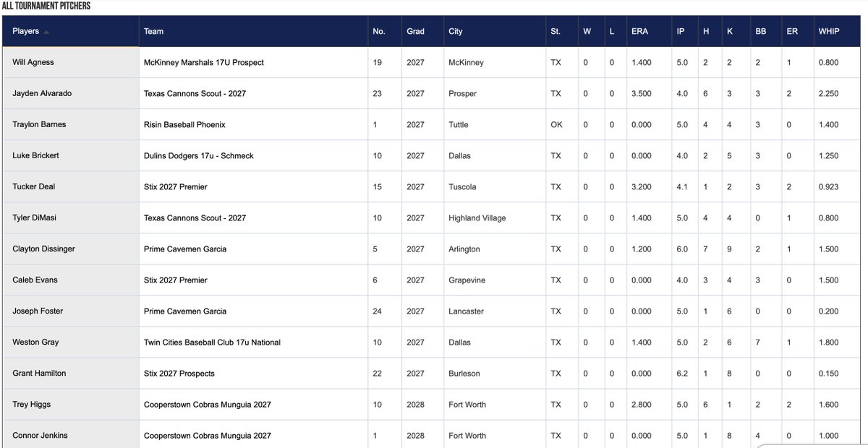Open Will Agness player link
Image resolution: width=868 pixels, height=448 pixels.
pyautogui.click(x=33, y=63)
